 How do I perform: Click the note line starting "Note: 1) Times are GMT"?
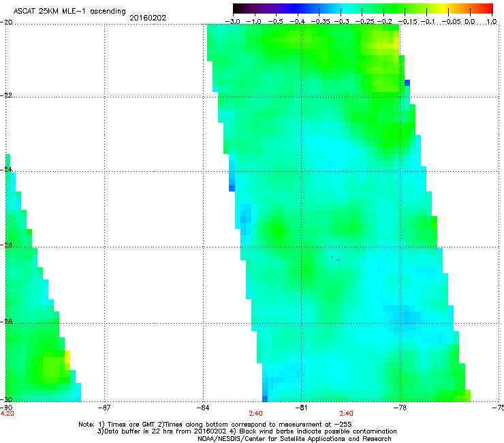[215, 425]
